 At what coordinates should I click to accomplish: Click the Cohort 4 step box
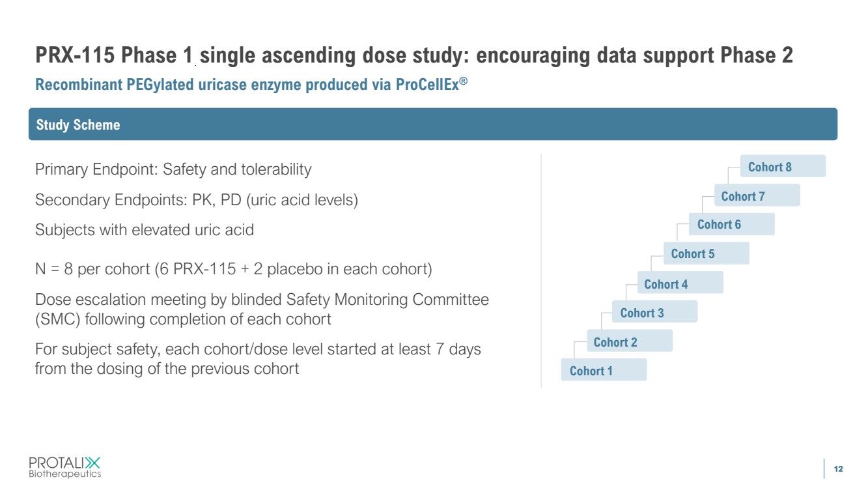click(x=680, y=283)
